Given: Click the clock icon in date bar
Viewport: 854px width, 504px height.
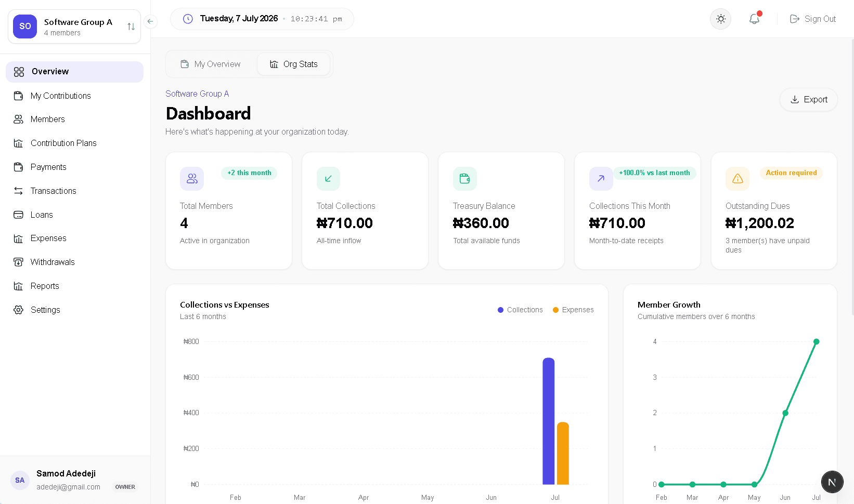Looking at the screenshot, I should tap(188, 19).
